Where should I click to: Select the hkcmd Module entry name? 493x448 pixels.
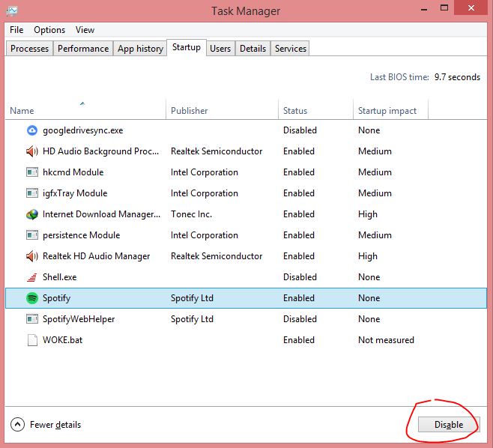click(73, 172)
